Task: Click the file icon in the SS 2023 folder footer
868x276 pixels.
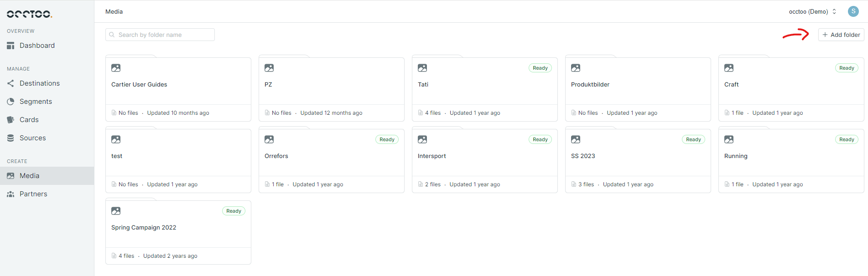Action: coord(574,184)
